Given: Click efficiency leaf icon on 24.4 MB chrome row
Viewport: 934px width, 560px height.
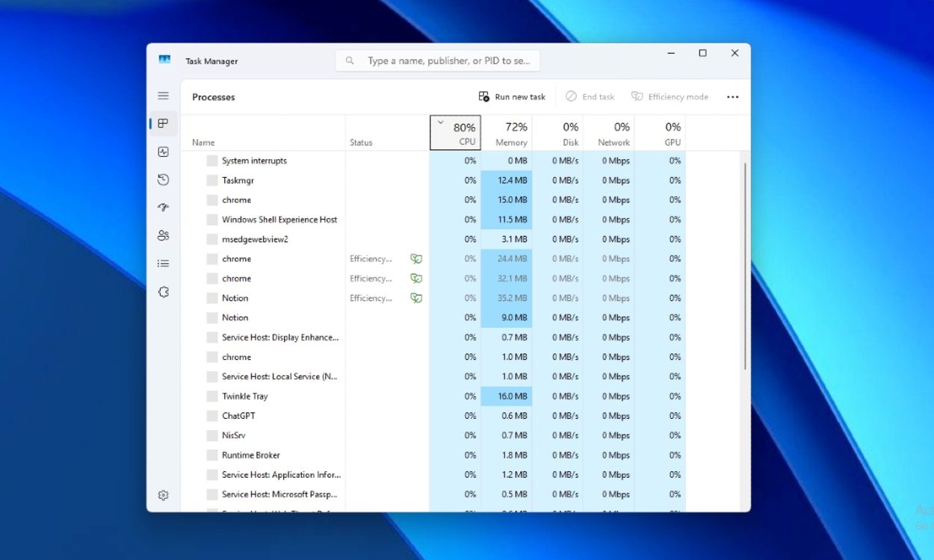Looking at the screenshot, I should tap(416, 259).
